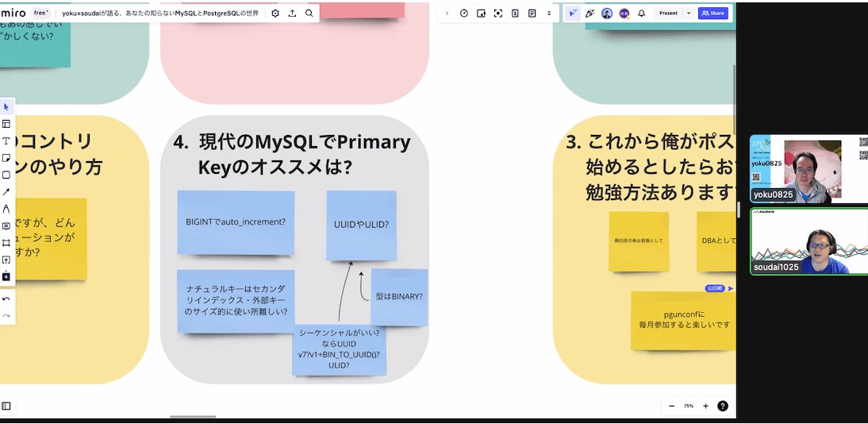Open the notifications bell
The height and width of the screenshot is (424, 868).
tap(641, 13)
